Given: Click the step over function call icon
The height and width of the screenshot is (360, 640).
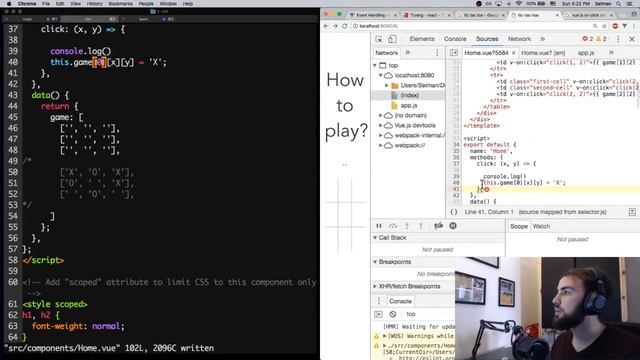Looking at the screenshot, I should [x=393, y=226].
